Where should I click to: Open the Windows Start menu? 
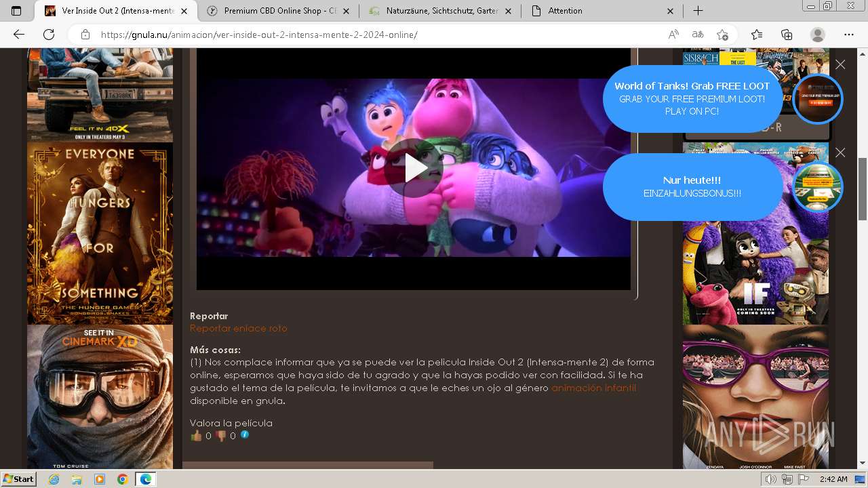tap(18, 479)
